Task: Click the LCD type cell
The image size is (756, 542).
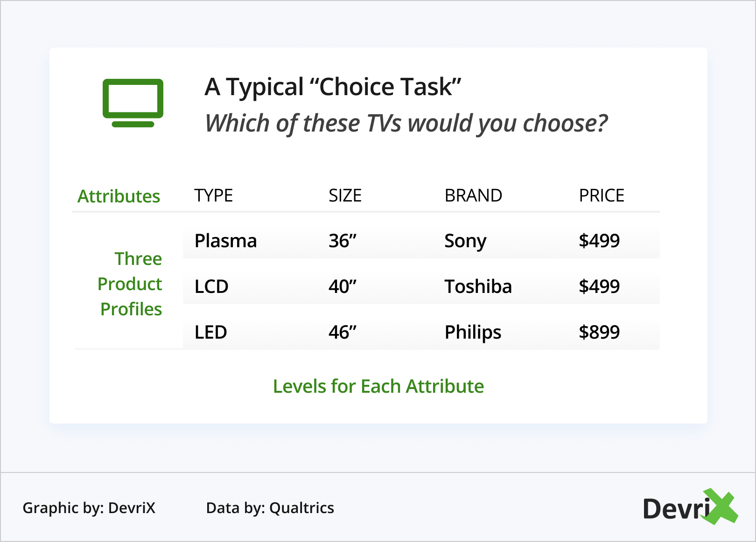Action: pos(211,286)
